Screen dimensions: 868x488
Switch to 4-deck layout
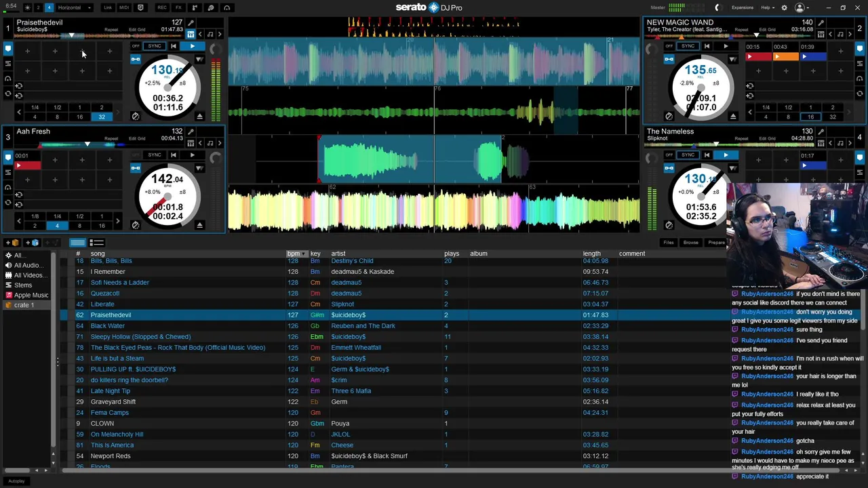tap(49, 7)
